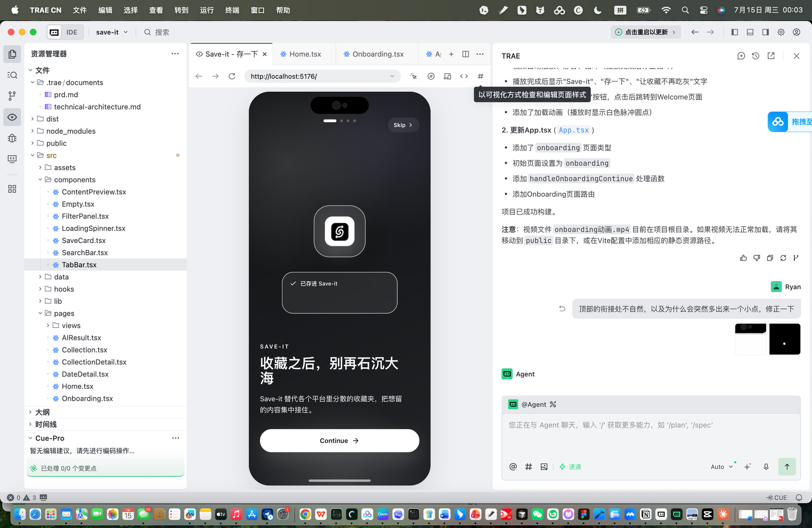Open the URL history dropdown arrow
This screenshot has width=812, height=528.
tap(392, 76)
